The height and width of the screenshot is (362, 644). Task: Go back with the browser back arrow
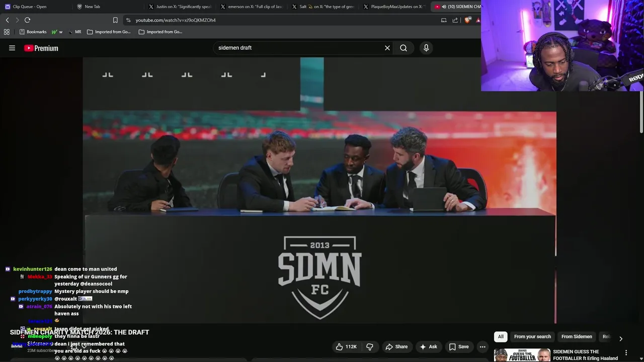7,20
